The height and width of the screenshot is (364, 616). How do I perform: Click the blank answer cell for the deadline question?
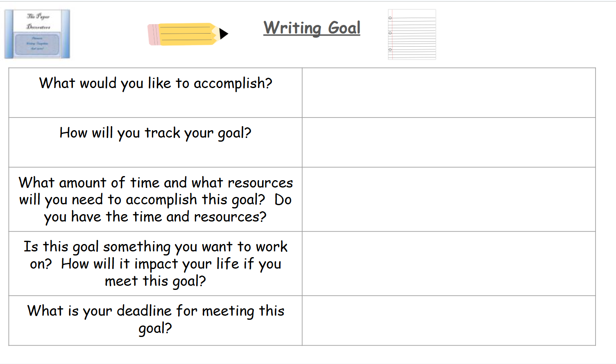pyautogui.click(x=448, y=321)
